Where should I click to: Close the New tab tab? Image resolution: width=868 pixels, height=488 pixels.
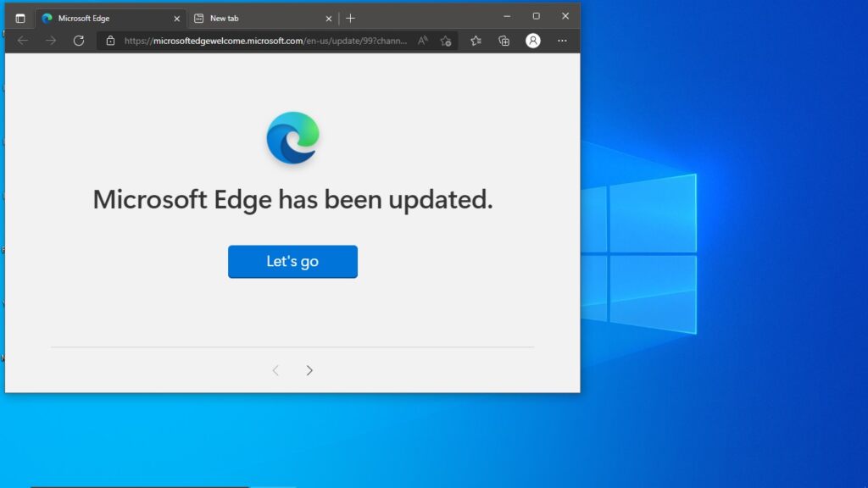328,19
